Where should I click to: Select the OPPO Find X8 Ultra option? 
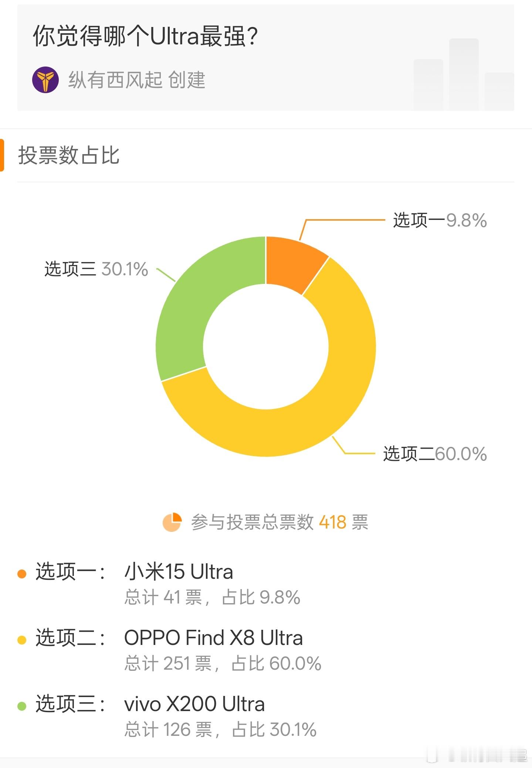tap(213, 638)
